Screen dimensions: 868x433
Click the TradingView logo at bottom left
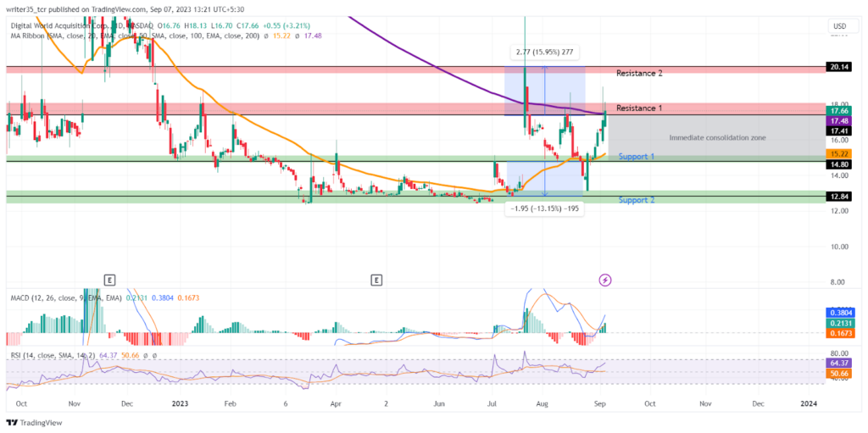click(35, 423)
